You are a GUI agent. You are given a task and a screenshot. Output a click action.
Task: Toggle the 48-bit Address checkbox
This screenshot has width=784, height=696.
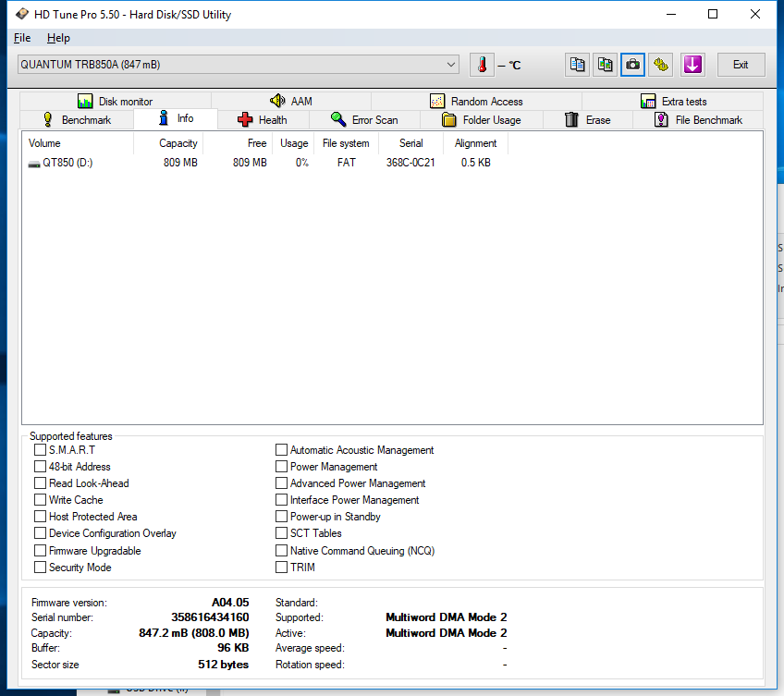click(40, 466)
